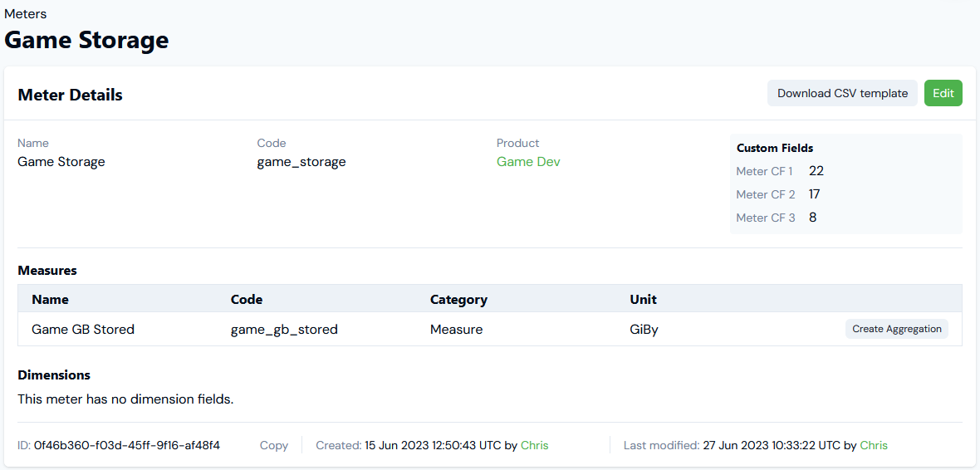980x470 pixels.
Task: Click the Meter CF 2 value 17
Action: tap(815, 194)
